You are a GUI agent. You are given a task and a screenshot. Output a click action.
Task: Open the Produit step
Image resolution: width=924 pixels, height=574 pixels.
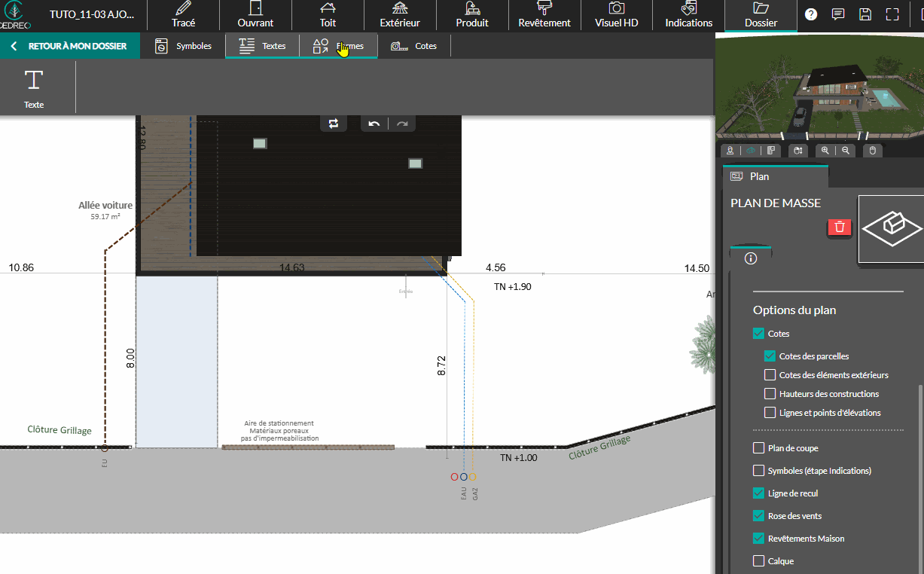[x=472, y=16]
